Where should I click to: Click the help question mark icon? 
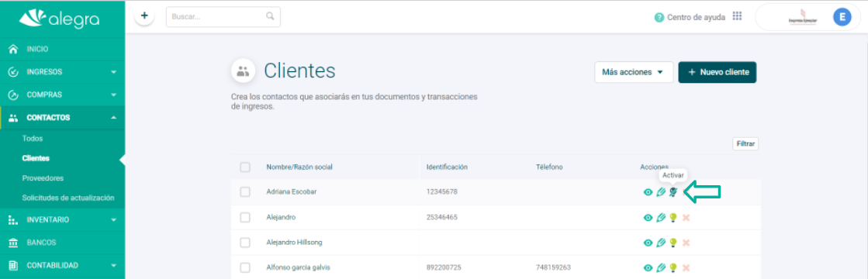click(x=659, y=17)
